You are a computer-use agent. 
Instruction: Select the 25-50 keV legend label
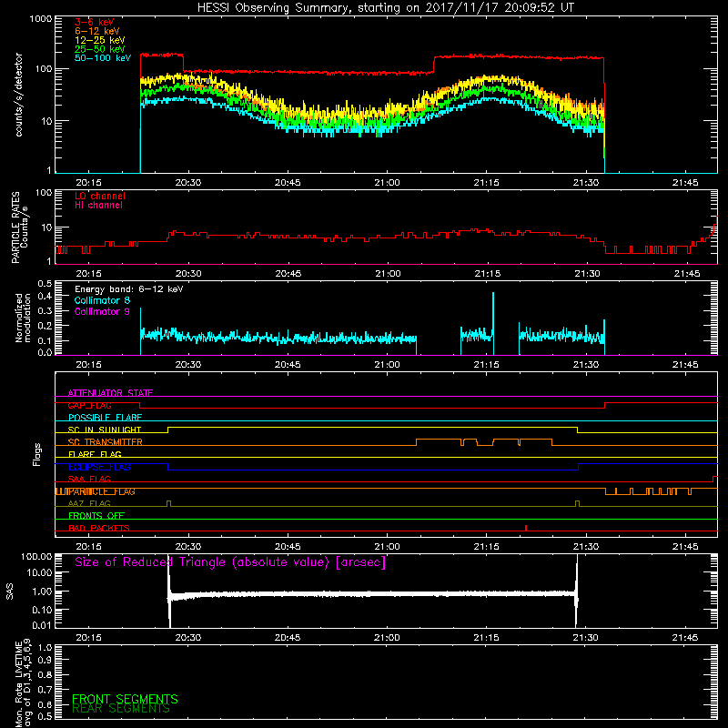click(x=99, y=49)
